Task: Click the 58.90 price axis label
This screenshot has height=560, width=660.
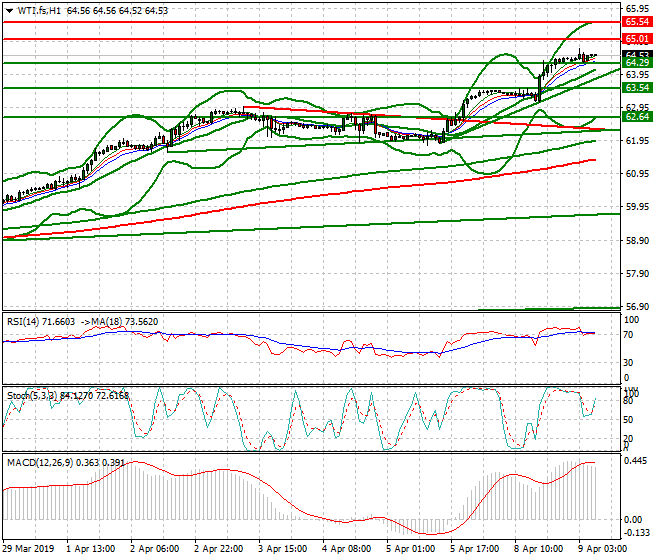Action: point(637,241)
